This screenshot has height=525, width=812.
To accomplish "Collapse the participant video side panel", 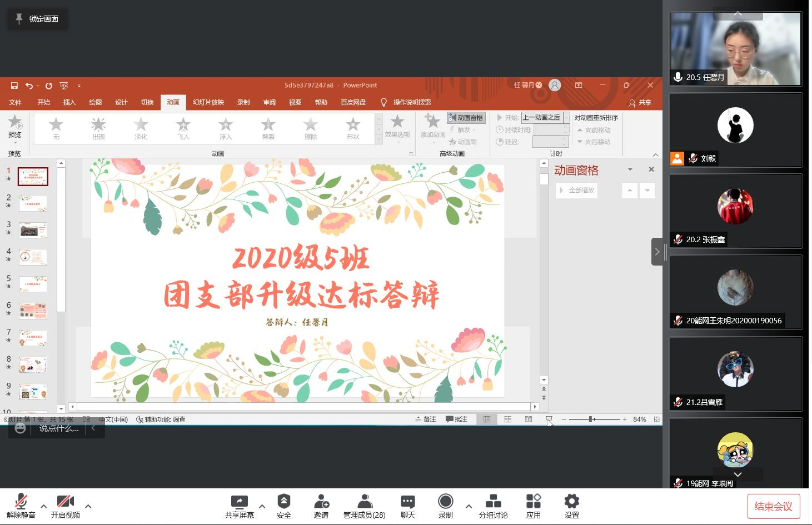I will pyautogui.click(x=657, y=252).
